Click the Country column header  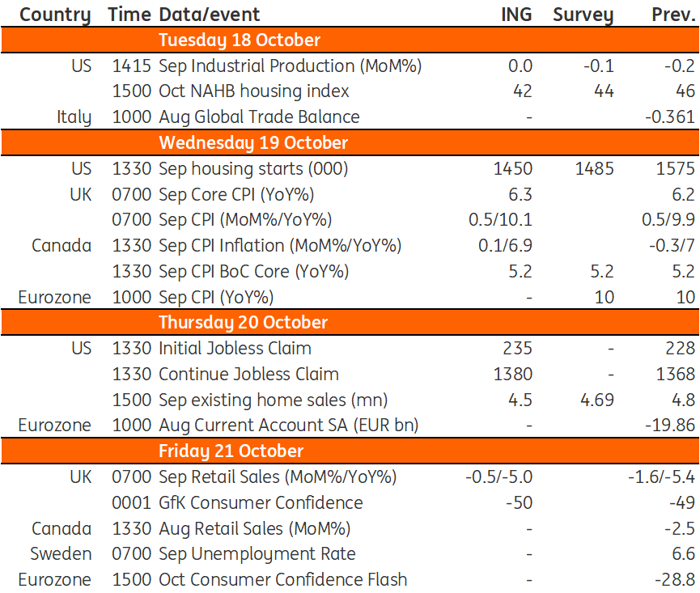click(55, 15)
